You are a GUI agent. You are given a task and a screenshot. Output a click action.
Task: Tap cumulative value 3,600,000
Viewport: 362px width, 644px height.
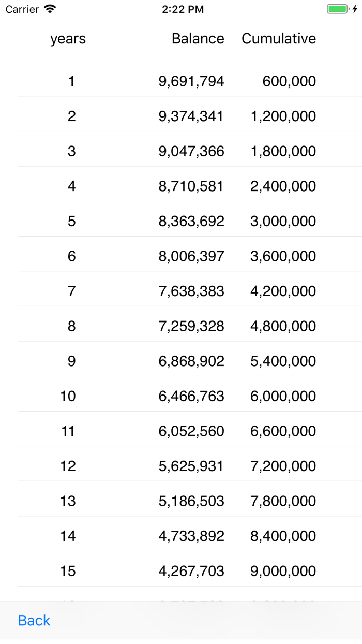coord(283,256)
